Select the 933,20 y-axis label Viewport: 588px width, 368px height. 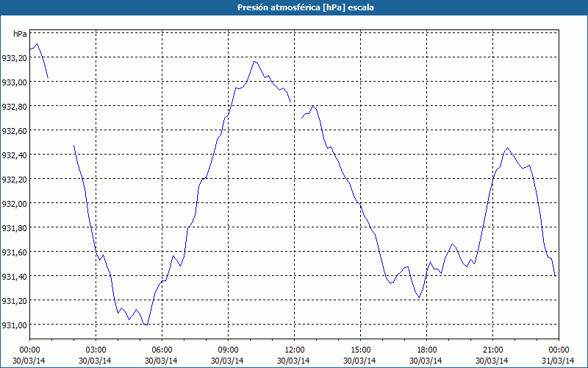point(14,58)
